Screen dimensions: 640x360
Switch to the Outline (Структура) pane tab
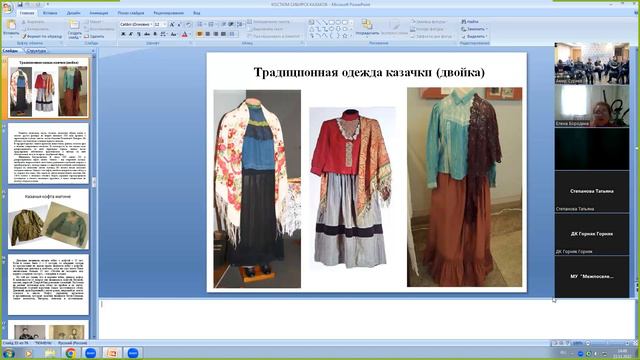tap(36, 51)
